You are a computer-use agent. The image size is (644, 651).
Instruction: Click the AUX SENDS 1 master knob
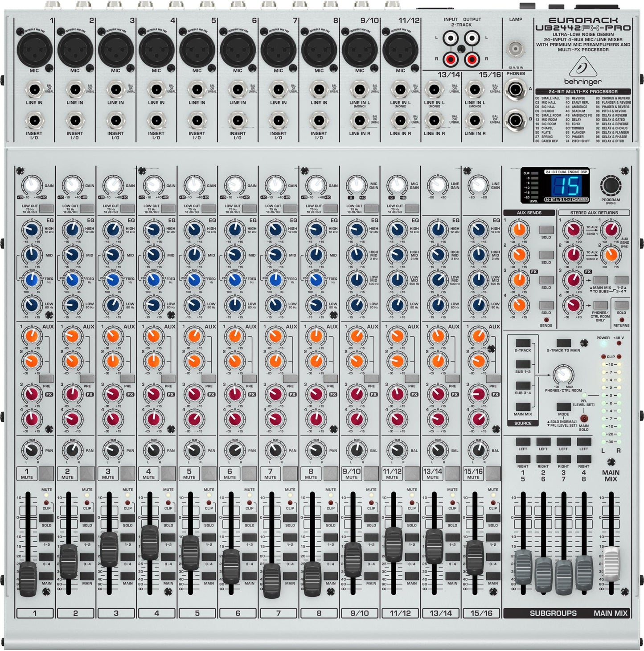[519, 230]
